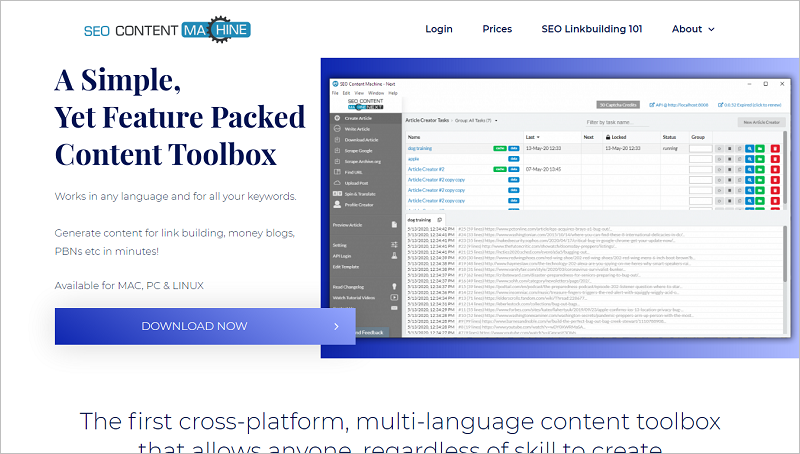Click the blue search icon in apple row
The width and height of the screenshot is (800, 454).
tap(749, 159)
